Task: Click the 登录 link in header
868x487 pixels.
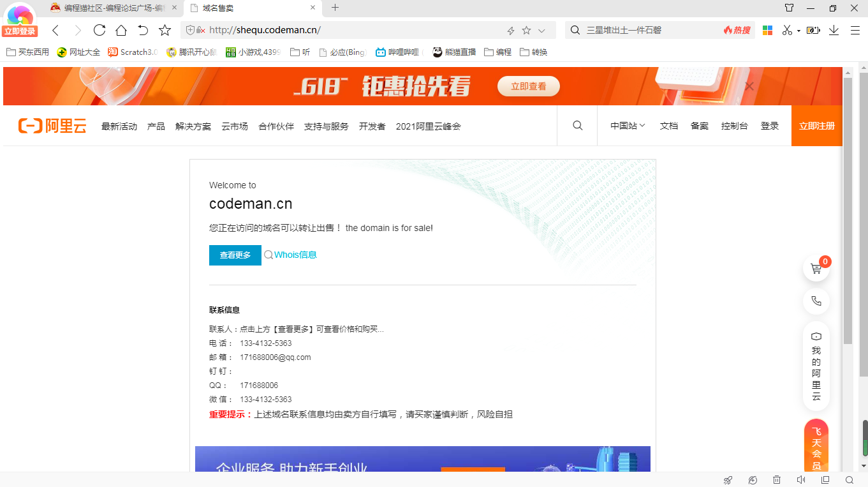Action: 770,126
